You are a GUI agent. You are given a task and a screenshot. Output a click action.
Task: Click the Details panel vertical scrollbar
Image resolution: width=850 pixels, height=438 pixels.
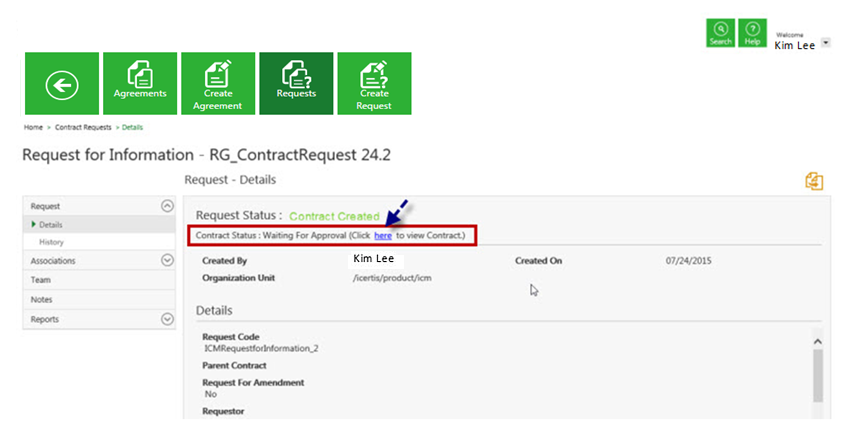pyautogui.click(x=817, y=375)
